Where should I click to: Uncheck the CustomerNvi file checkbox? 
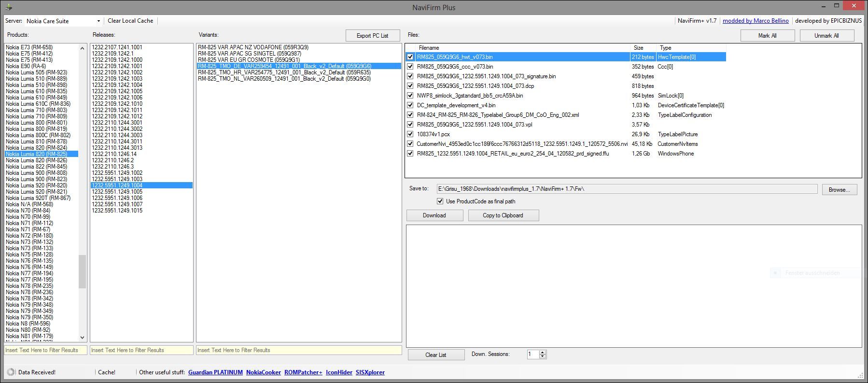410,144
